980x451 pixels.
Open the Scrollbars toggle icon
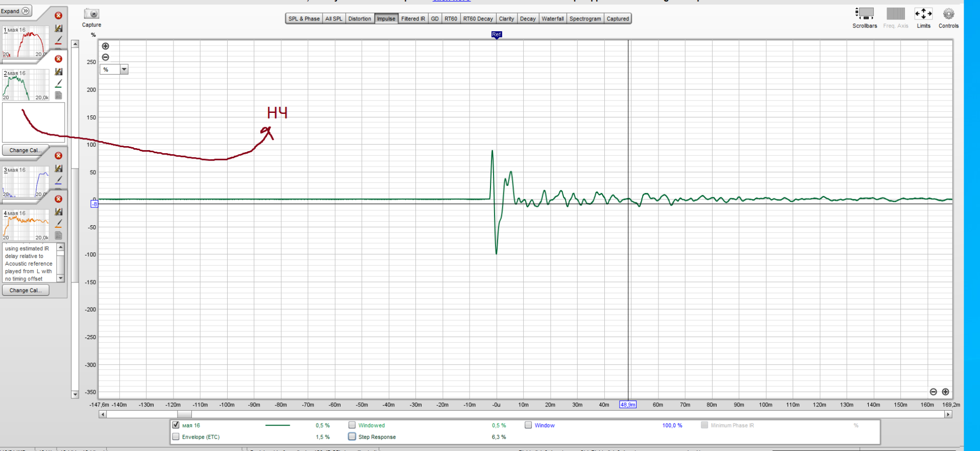tap(864, 14)
